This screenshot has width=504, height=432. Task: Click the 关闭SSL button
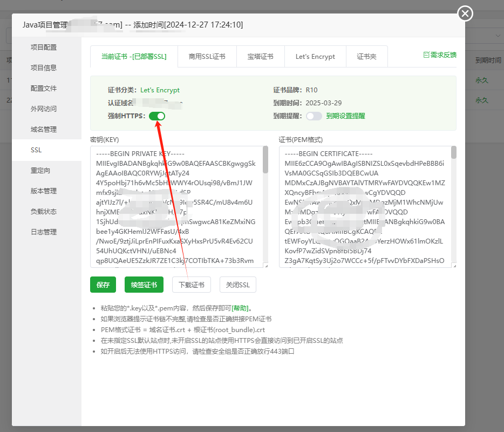(238, 285)
